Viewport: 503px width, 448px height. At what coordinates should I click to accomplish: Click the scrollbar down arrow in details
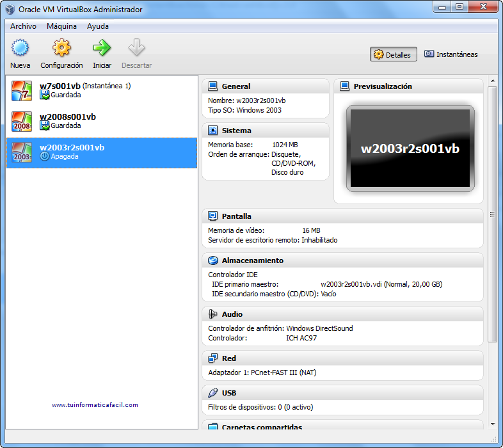pos(492,424)
